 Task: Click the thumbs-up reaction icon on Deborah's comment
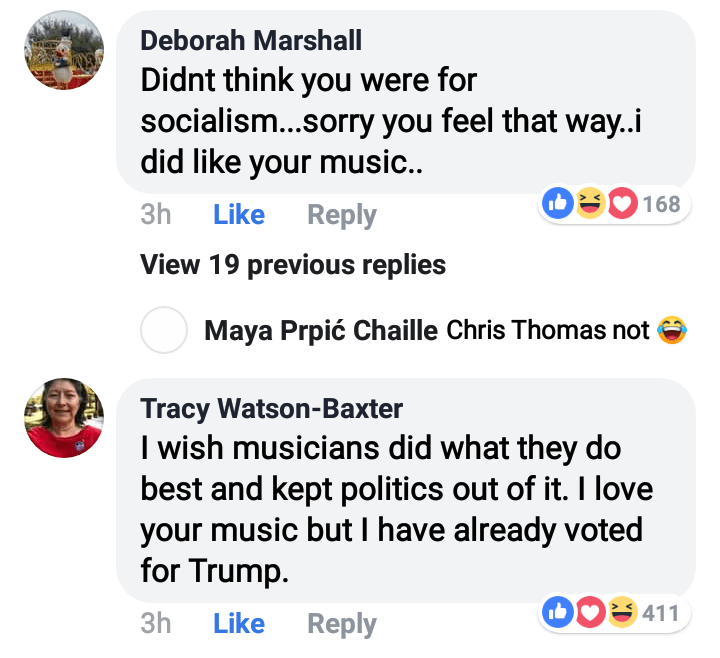point(557,205)
